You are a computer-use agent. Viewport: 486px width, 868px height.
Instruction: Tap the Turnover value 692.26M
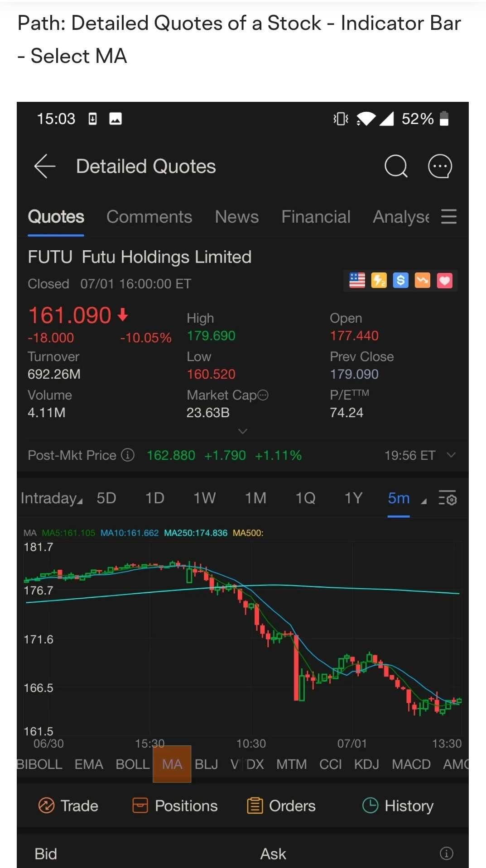tap(54, 374)
